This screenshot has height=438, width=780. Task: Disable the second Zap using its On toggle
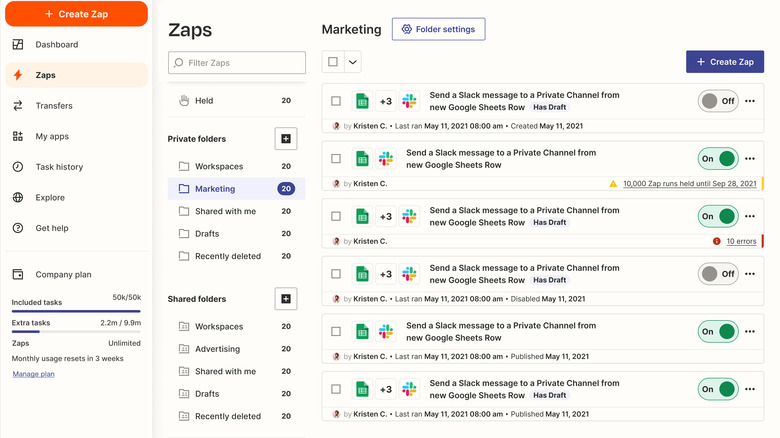tap(717, 159)
